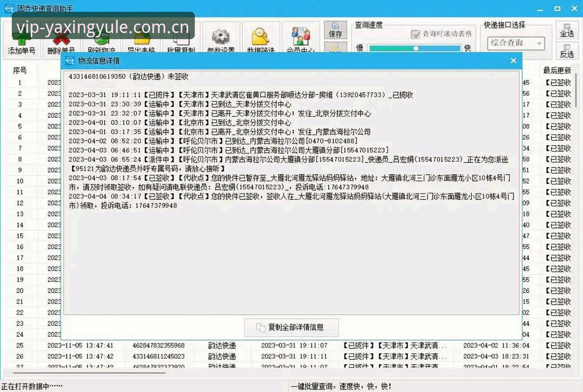Maximize the 固乔快递查询助手 window

(558, 8)
